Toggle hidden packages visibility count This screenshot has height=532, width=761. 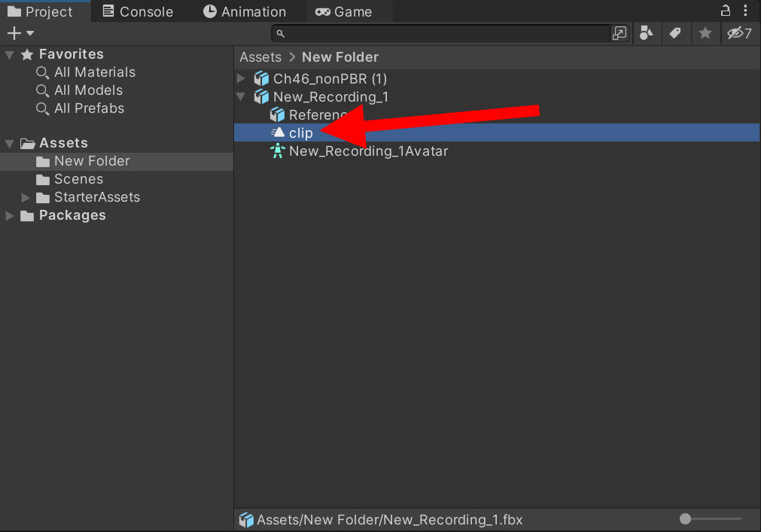point(740,33)
